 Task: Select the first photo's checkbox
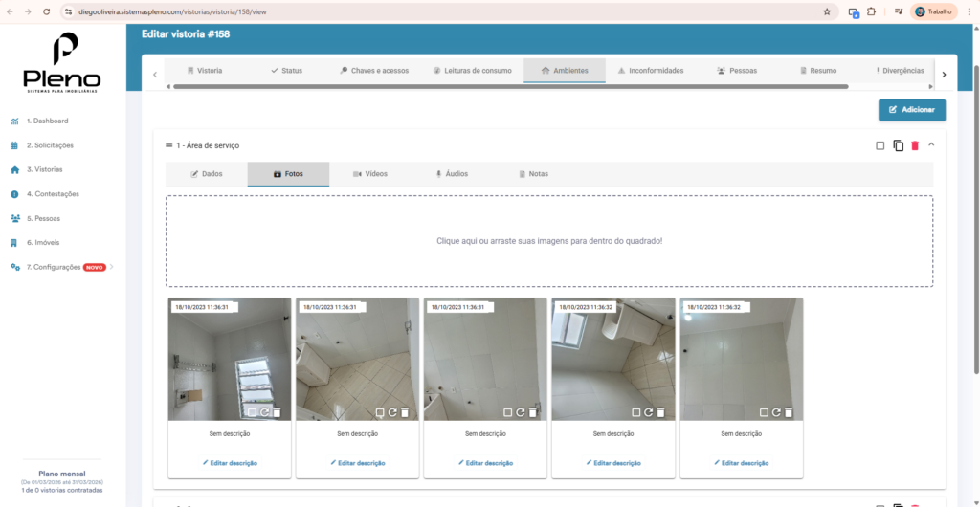[x=252, y=412]
